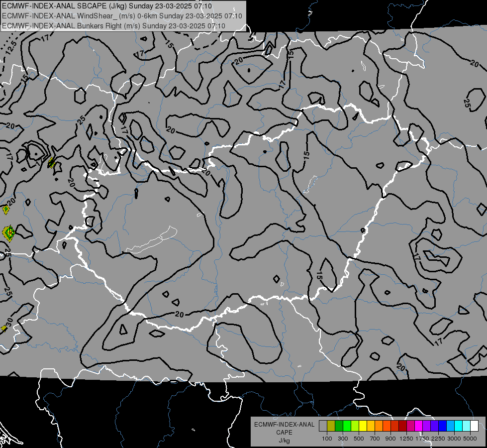Click the 700 legend value label
The height and width of the screenshot is (448, 487).
click(x=375, y=439)
